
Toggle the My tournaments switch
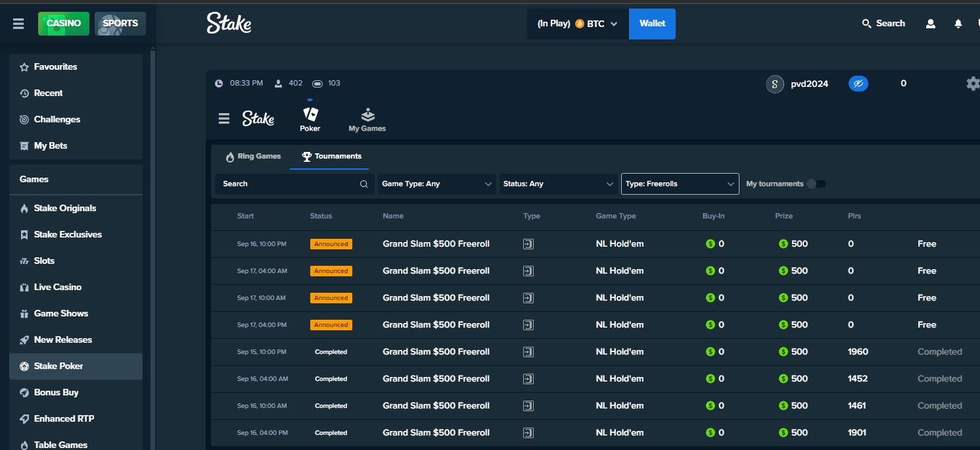(816, 184)
